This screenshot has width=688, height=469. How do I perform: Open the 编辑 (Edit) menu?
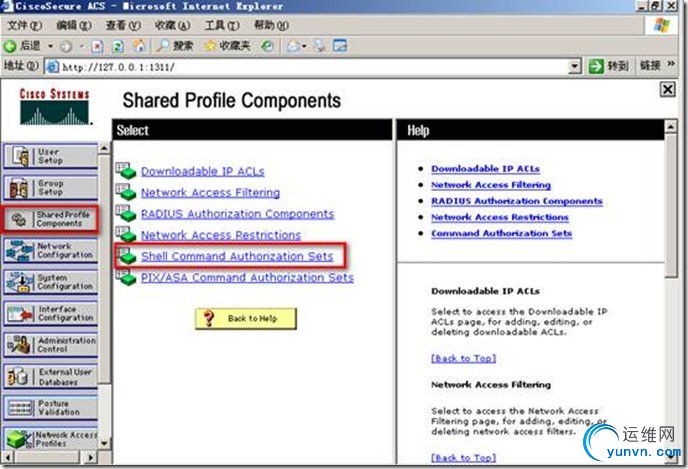[x=73, y=25]
